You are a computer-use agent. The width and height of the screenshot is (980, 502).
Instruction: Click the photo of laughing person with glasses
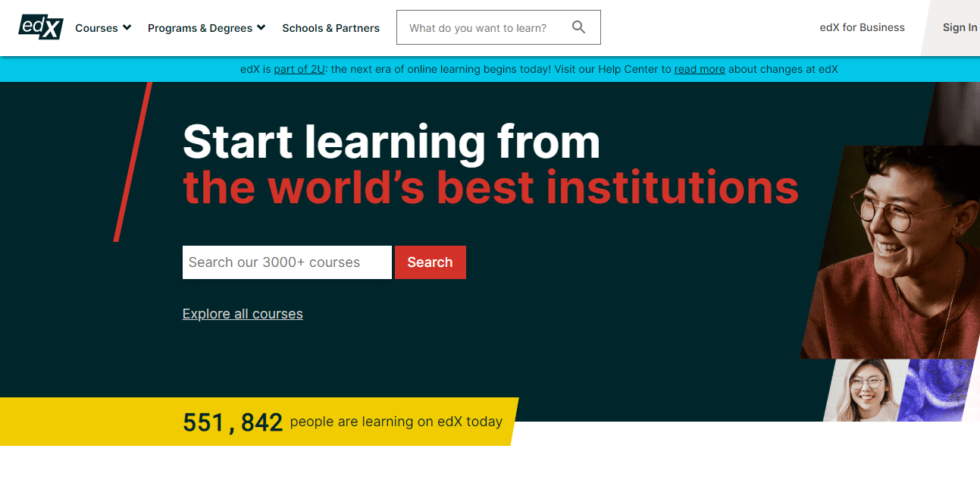pos(894,252)
